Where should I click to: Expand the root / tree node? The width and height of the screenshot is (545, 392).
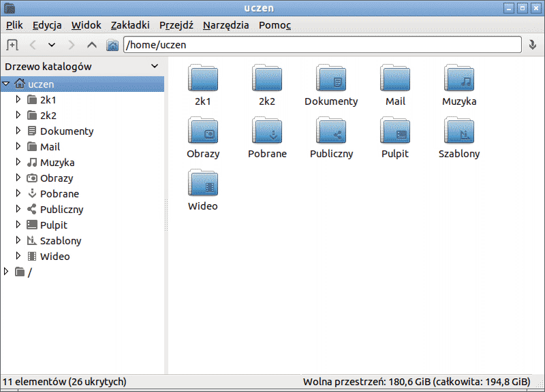(x=7, y=272)
